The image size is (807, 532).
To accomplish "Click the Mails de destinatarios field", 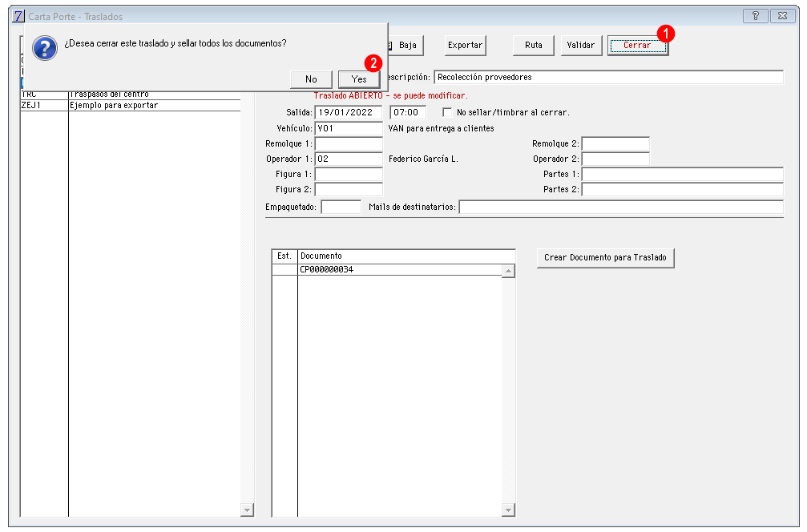I will (621, 207).
